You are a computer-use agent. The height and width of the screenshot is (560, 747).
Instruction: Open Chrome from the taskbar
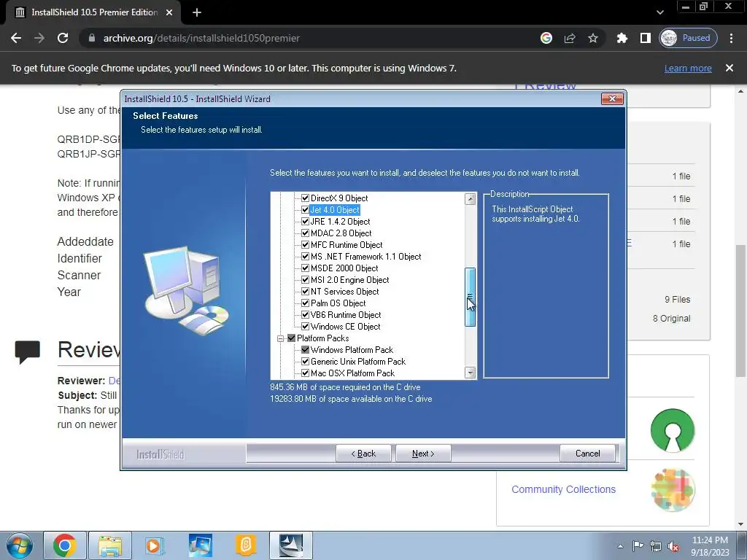point(65,545)
